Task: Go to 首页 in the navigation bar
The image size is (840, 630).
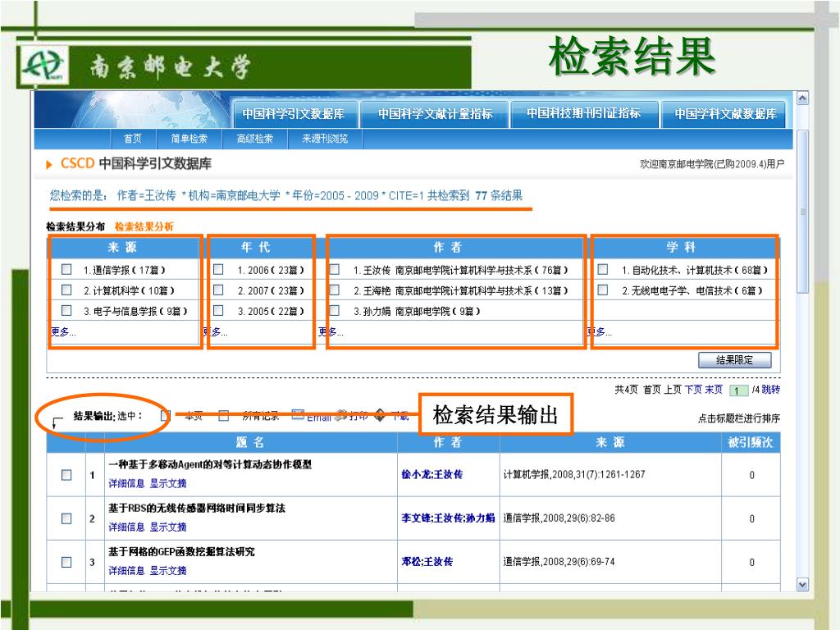Action: [133, 139]
